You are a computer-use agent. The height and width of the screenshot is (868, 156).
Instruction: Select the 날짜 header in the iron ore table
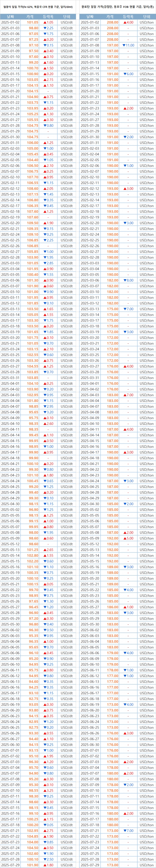pos(10,16)
